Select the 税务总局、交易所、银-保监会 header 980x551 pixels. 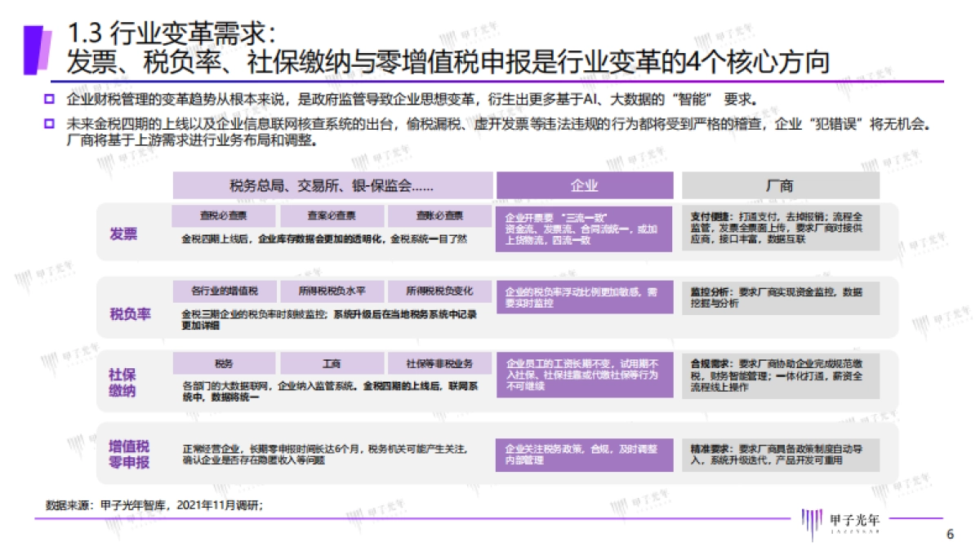click(330, 185)
